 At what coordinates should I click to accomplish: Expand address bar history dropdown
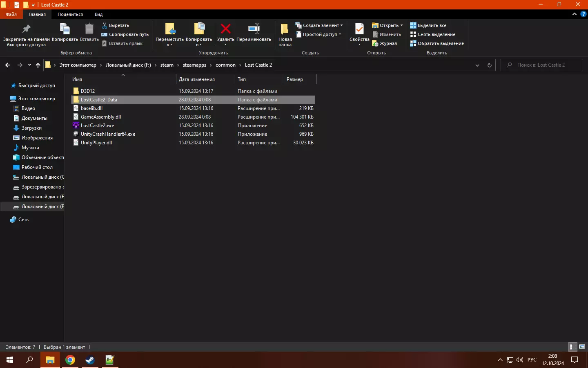click(477, 65)
